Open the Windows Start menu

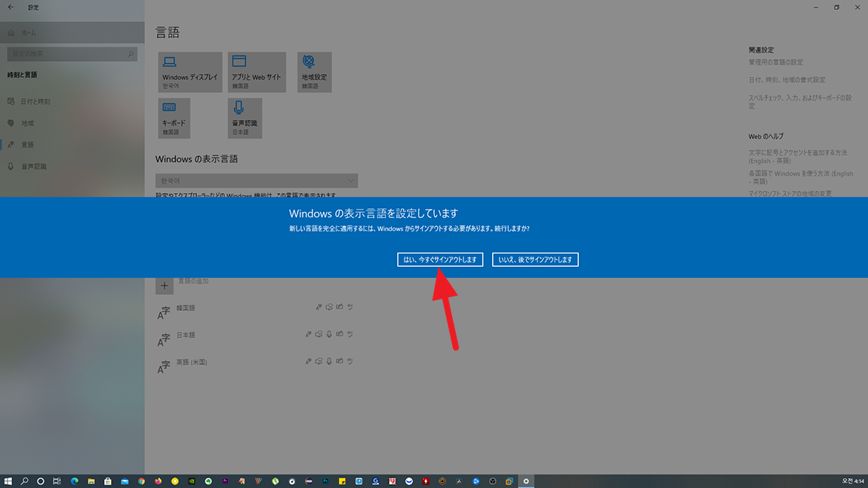click(8, 481)
